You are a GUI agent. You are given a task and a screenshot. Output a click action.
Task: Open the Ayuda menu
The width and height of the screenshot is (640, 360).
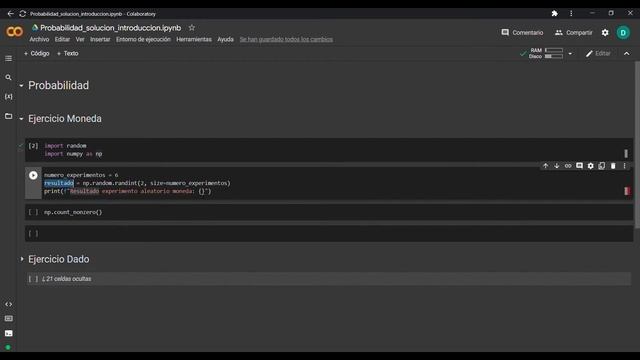pos(225,40)
